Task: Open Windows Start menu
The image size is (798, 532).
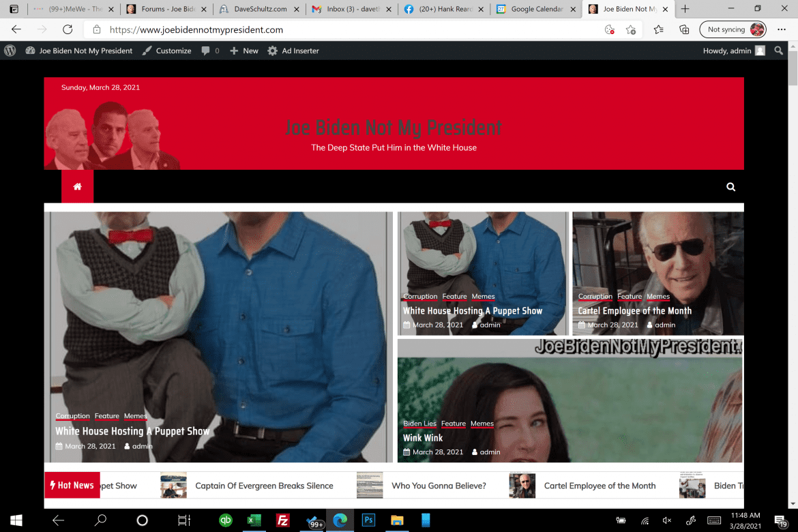Action: tap(16, 520)
